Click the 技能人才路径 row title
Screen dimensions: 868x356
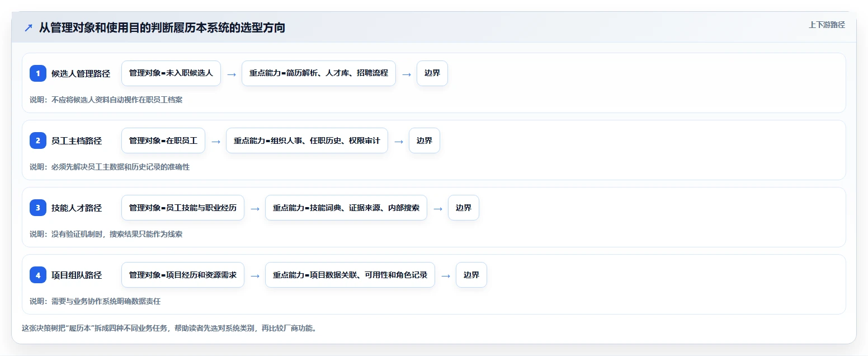pyautogui.click(x=77, y=208)
